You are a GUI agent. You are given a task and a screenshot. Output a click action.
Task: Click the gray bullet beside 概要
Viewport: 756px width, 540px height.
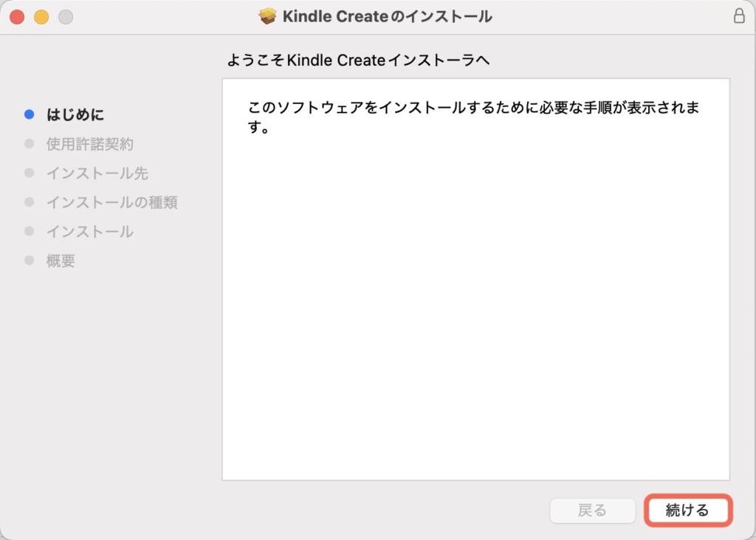(x=30, y=260)
